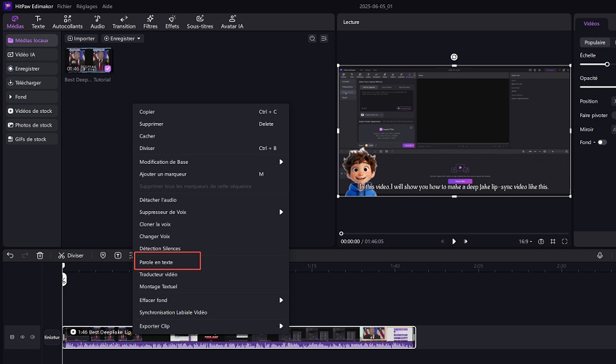Screen dimensions: 616x364
Task: Click the Diviser button in timeline toolbar
Action: [71, 256]
